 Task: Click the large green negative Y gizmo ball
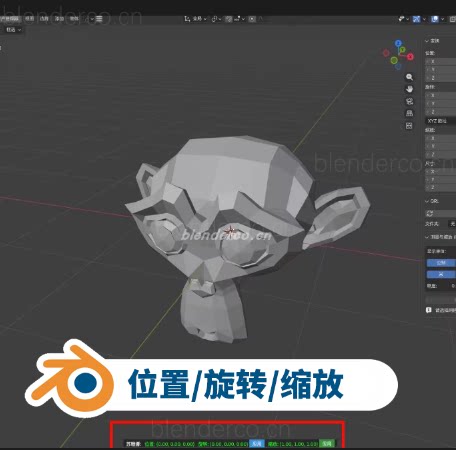click(x=394, y=60)
